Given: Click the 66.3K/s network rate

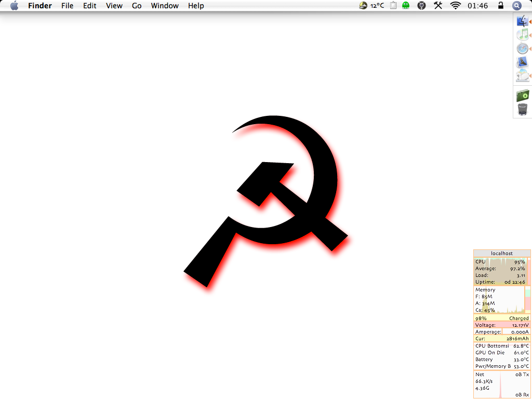Looking at the screenshot, I should coord(483,381).
